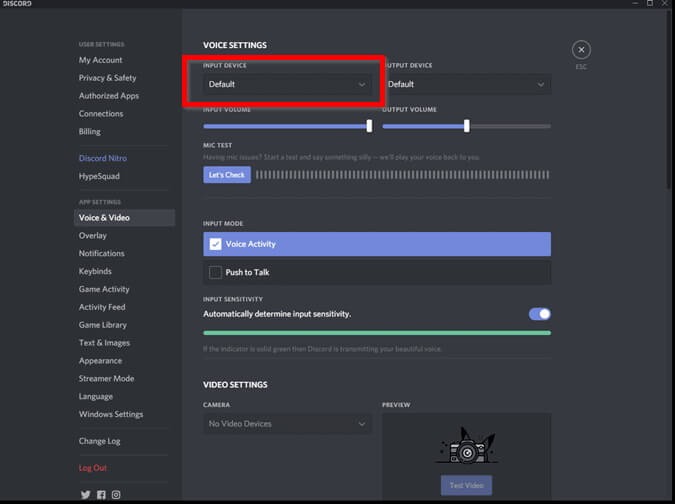Open Streamer Mode settings
Screen dimensions: 675x504
(x=106, y=378)
